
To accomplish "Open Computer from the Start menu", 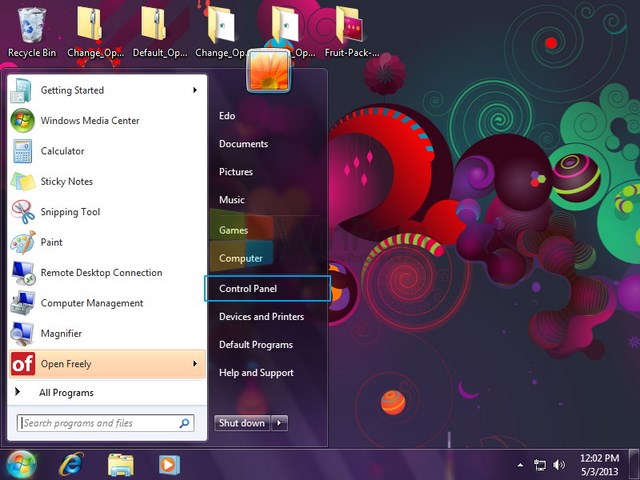I will pyautogui.click(x=241, y=258).
